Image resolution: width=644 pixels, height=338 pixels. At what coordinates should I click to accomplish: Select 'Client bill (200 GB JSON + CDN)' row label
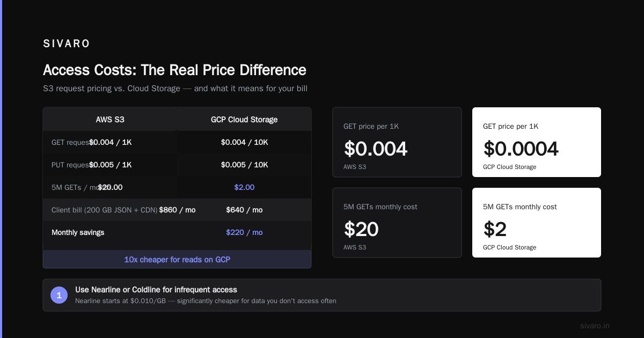(104, 210)
